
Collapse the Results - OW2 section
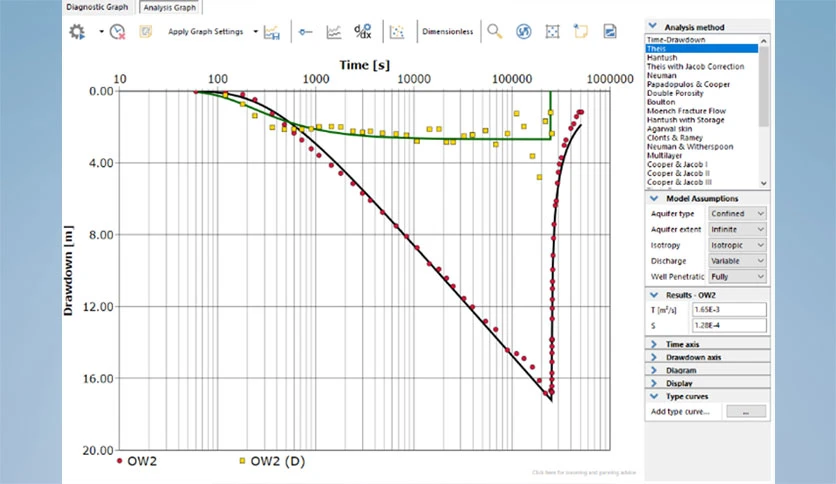pyautogui.click(x=654, y=294)
